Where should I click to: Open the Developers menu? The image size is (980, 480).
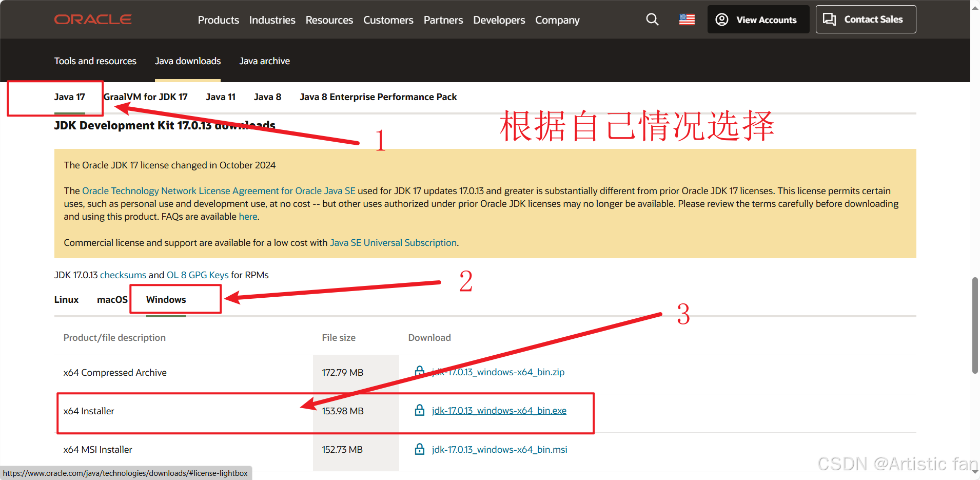pos(499,20)
